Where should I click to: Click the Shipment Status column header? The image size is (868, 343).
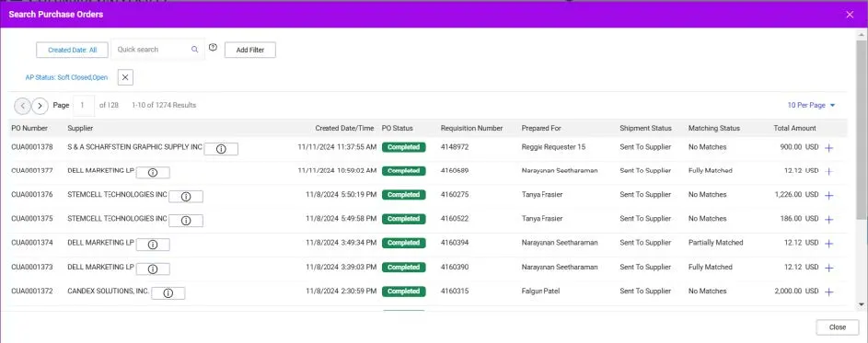pos(645,129)
